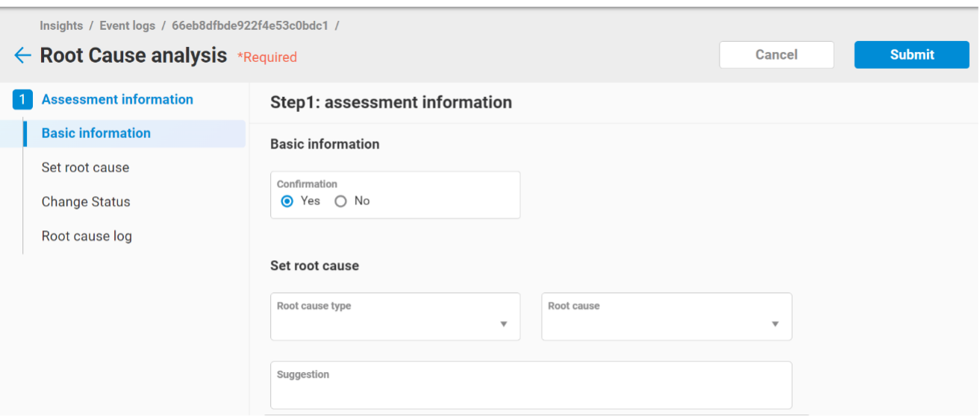Viewport: 980px width, 419px height.
Task: Submit the root cause analysis
Action: click(911, 54)
